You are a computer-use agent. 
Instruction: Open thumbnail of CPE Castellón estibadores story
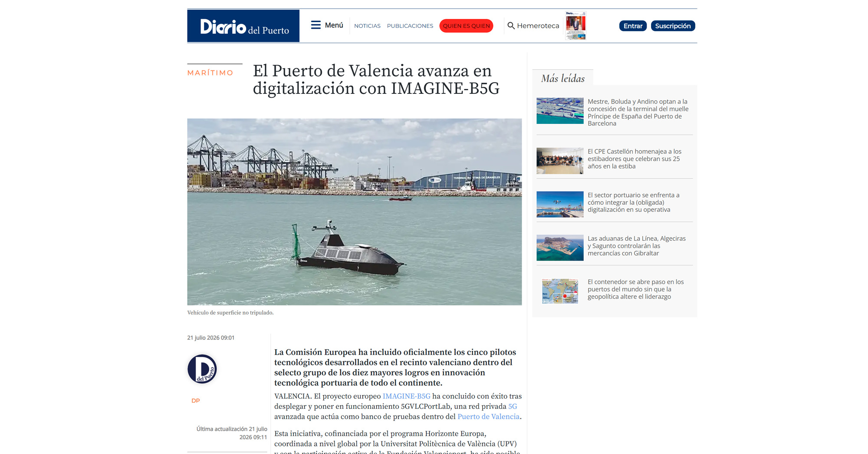pos(560,161)
